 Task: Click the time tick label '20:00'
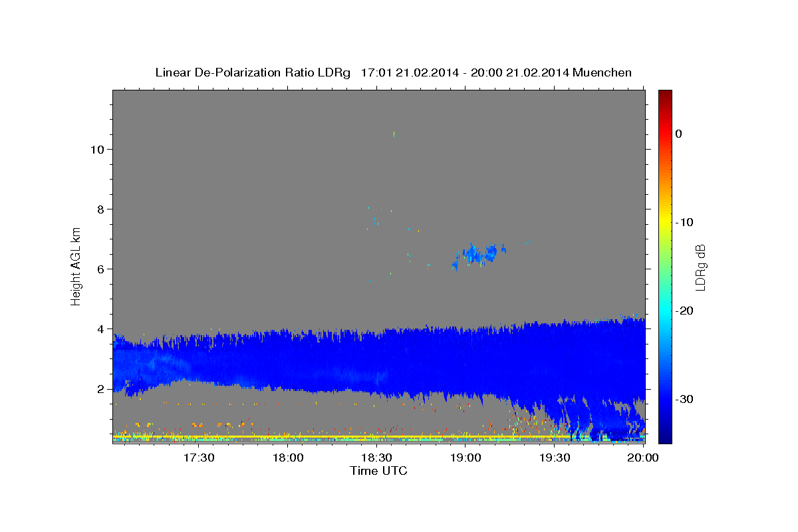643,458
